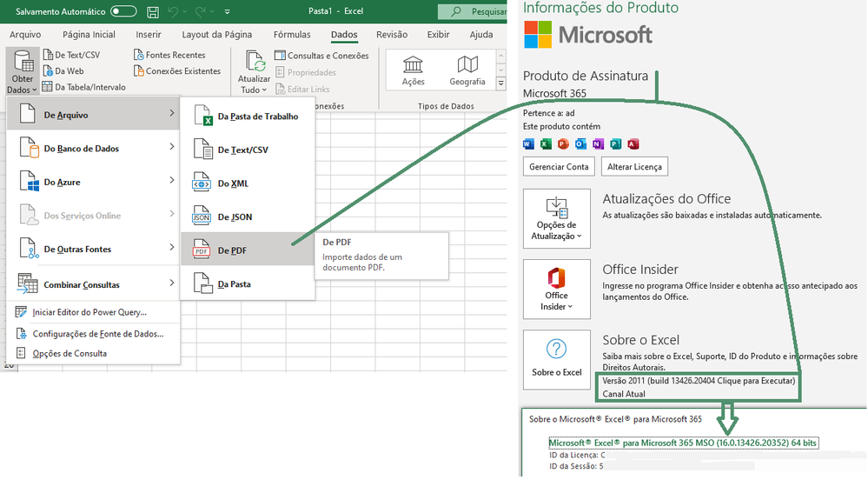The height and width of the screenshot is (480, 868).
Task: Click Da Tabela/Intervalo in the ribbon
Action: coord(84,87)
